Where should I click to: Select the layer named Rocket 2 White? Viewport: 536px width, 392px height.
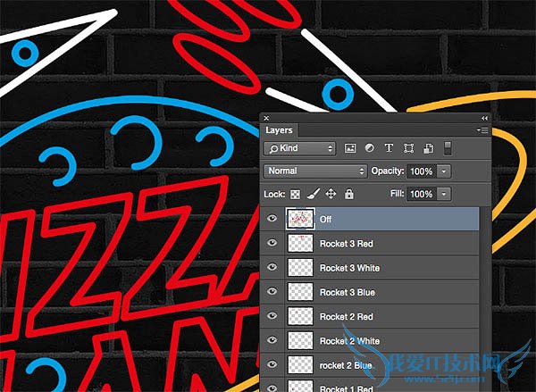[370, 341]
